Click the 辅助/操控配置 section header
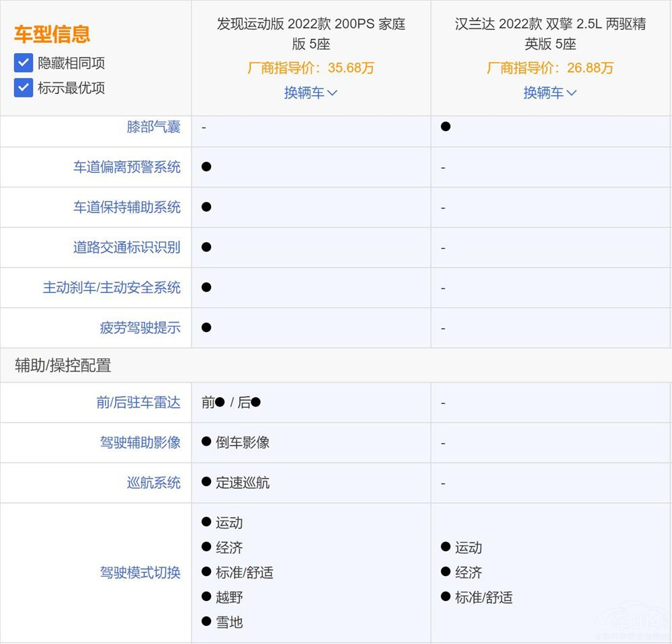Screen dimensions: 672x644 pos(63,366)
